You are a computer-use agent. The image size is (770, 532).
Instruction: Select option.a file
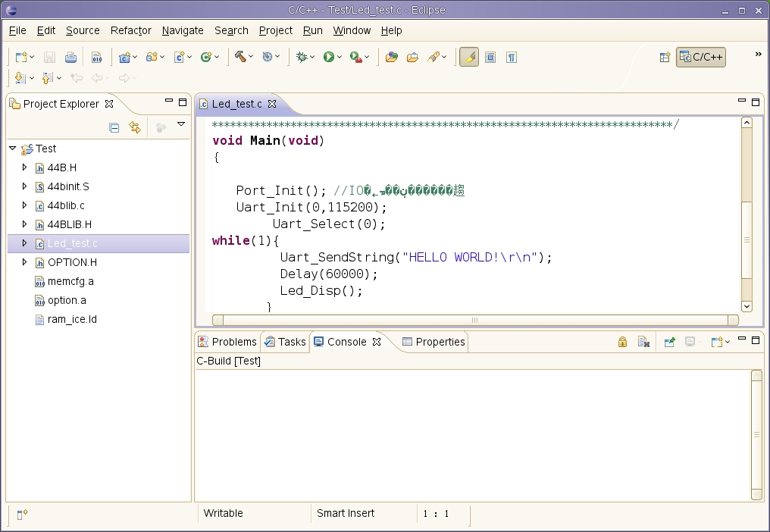coord(66,300)
